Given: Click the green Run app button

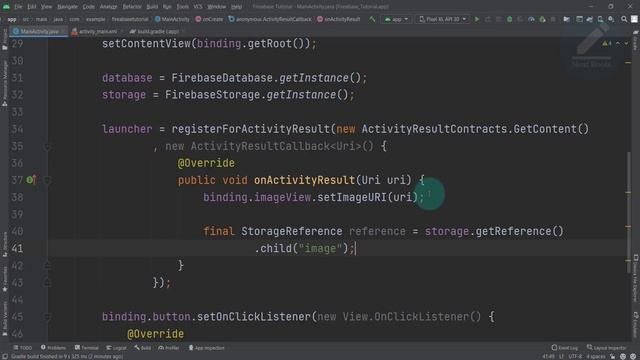Looking at the screenshot, I should pos(477,19).
